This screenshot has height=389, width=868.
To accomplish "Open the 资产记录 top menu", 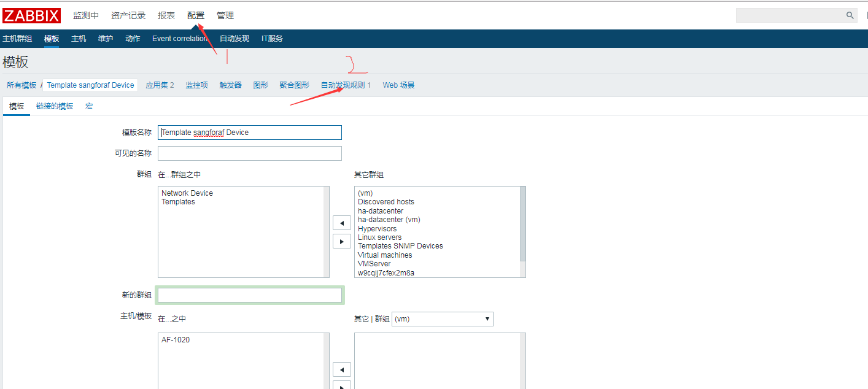I will [x=128, y=15].
